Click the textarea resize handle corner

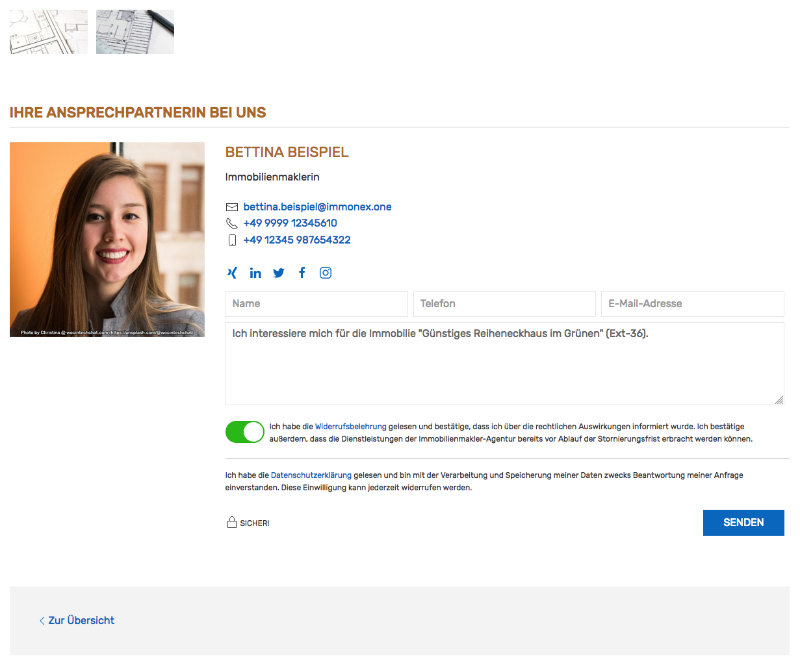pos(779,400)
